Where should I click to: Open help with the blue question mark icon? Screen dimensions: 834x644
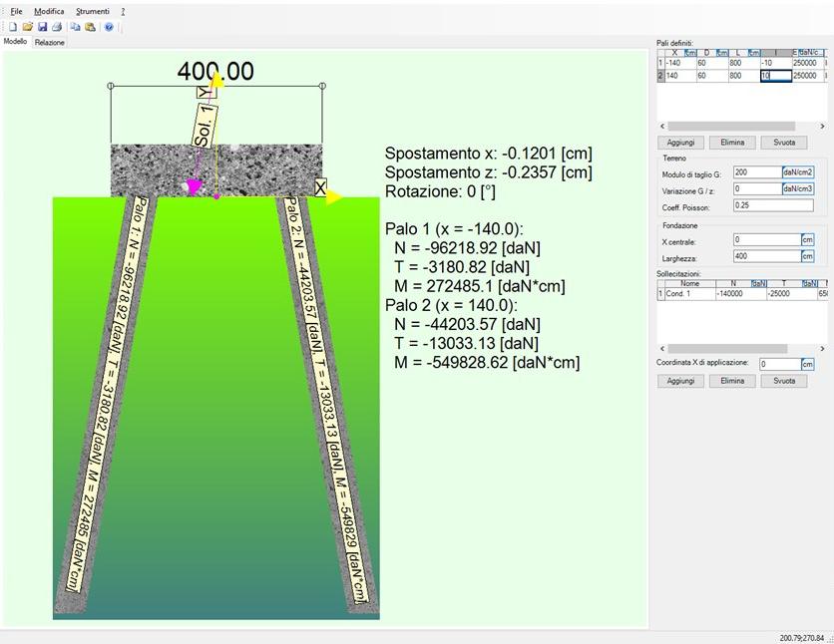point(108,27)
